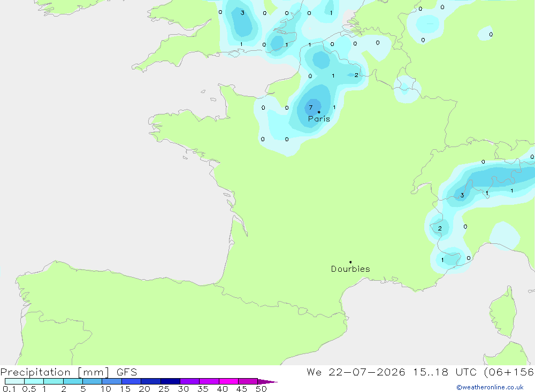
Task: Select the 0.5–1 mm legend swatch
Action: [34, 381]
